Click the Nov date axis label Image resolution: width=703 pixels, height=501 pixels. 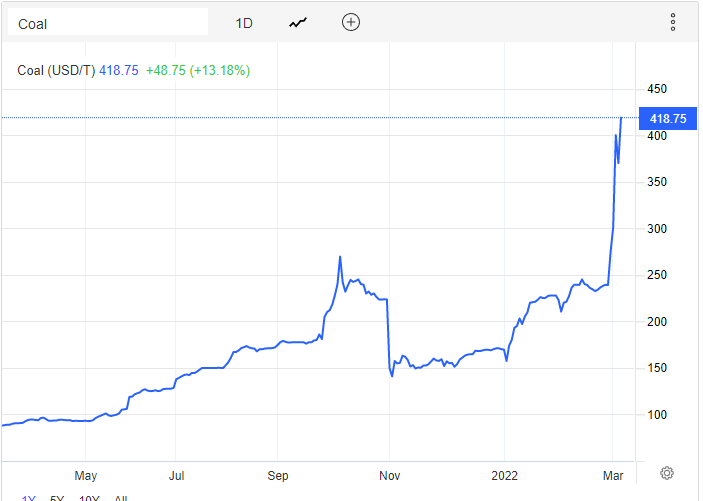pyautogui.click(x=389, y=475)
